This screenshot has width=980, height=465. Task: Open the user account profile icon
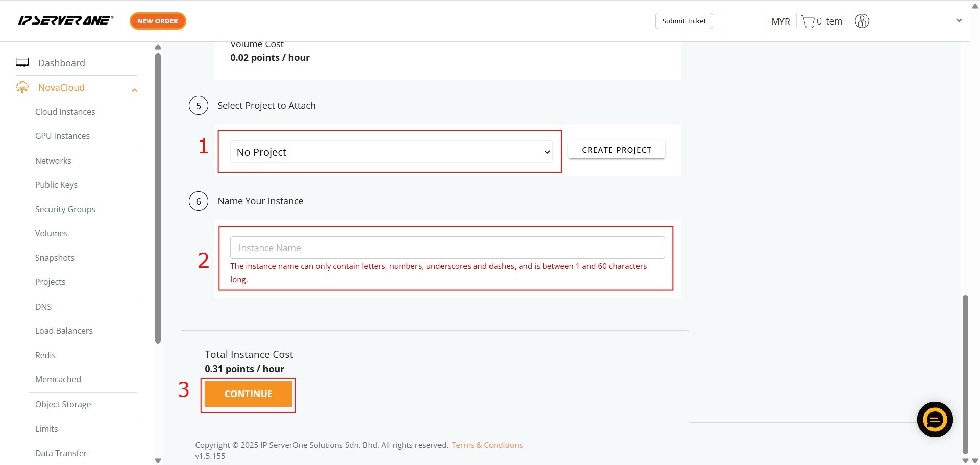[862, 21]
